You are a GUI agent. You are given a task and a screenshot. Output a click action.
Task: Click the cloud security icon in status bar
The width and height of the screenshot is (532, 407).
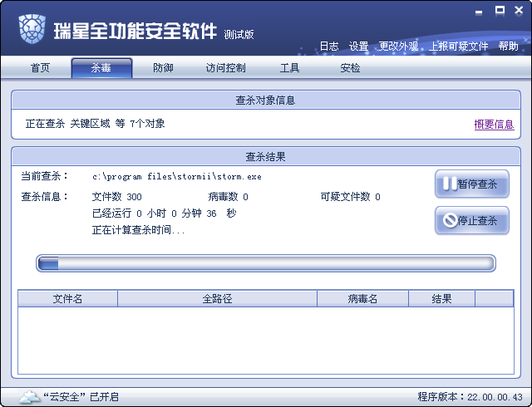[30, 397]
